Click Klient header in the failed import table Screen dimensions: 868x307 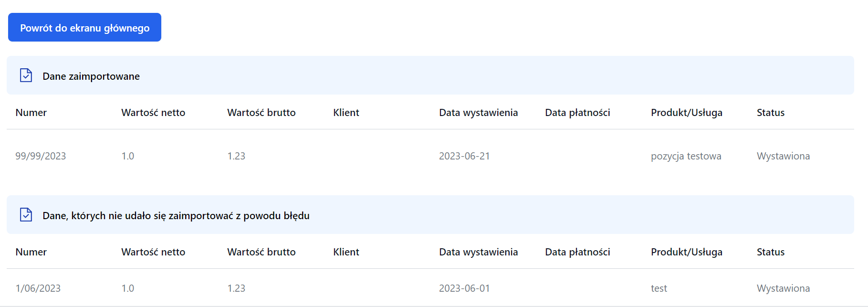[x=346, y=252]
